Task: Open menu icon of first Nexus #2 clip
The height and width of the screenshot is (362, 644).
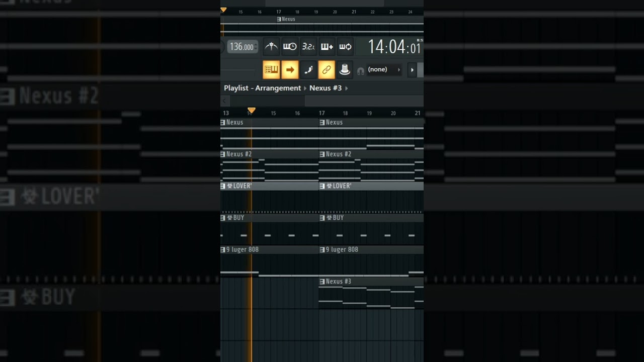Action: pos(223,154)
